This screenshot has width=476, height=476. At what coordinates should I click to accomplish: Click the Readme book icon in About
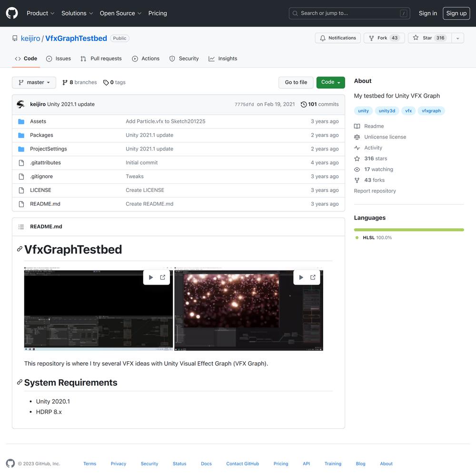coord(357,126)
